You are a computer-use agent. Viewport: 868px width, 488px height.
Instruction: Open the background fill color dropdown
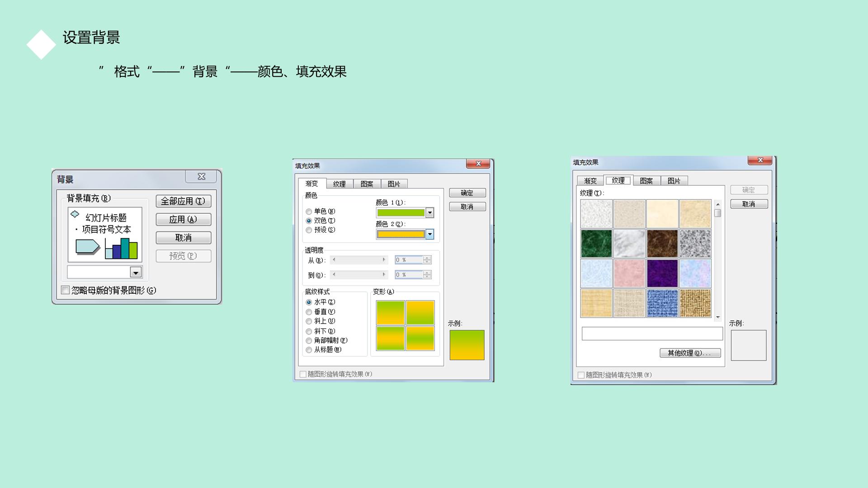tap(136, 272)
